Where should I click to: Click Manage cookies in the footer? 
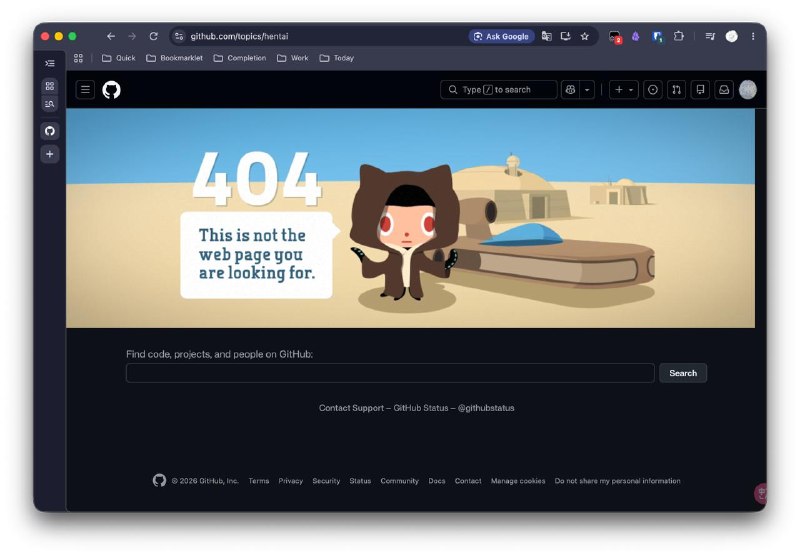click(x=518, y=481)
